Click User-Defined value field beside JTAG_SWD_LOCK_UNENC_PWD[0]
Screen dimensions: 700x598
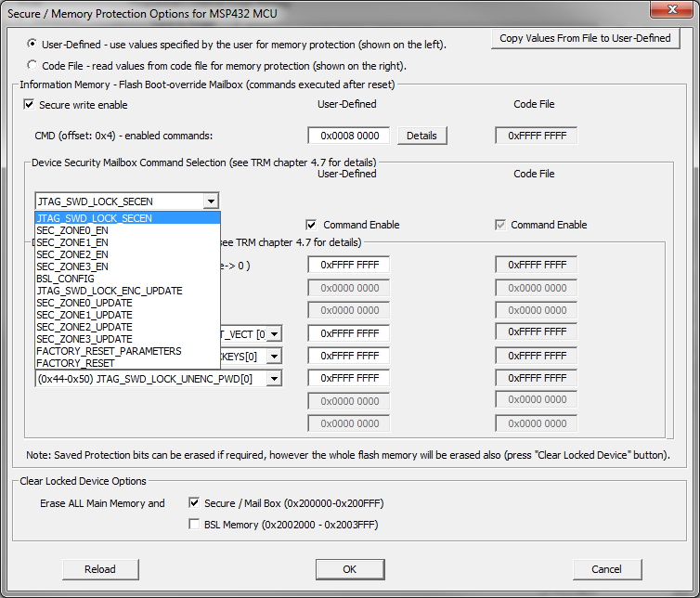[349, 378]
